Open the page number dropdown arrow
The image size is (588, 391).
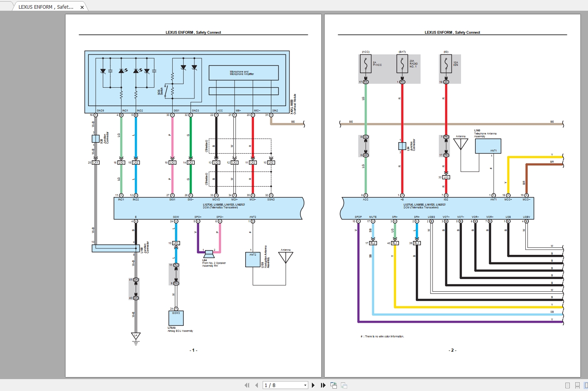(305, 385)
